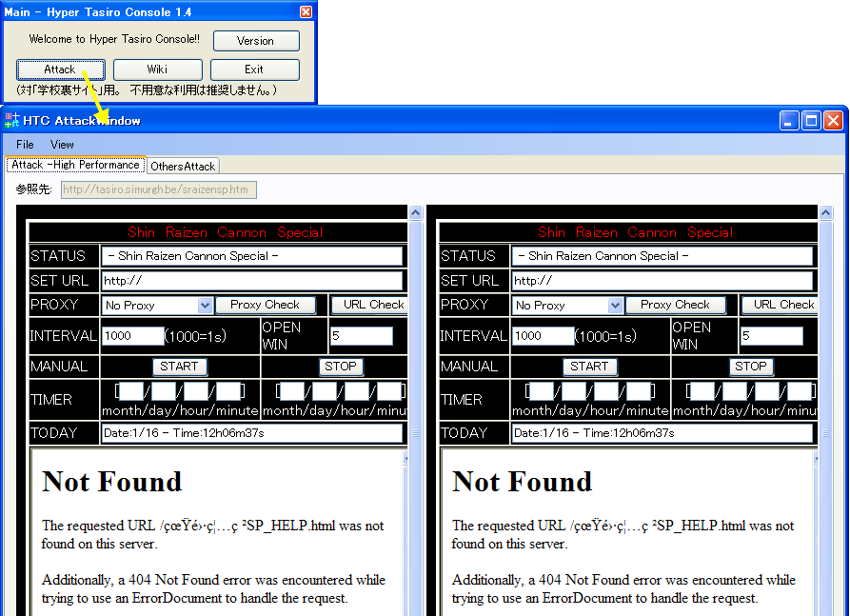
Task: Click URL Check in the right panel
Action: 781,305
